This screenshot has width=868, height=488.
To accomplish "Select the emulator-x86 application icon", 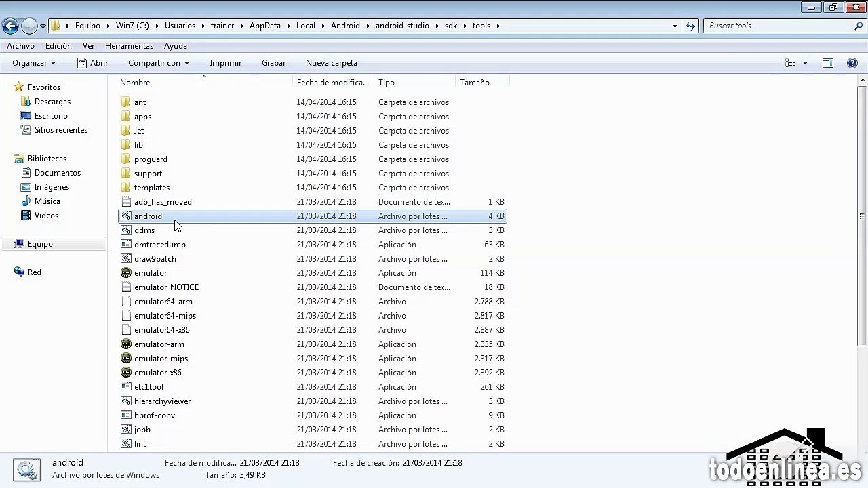I will (125, 373).
